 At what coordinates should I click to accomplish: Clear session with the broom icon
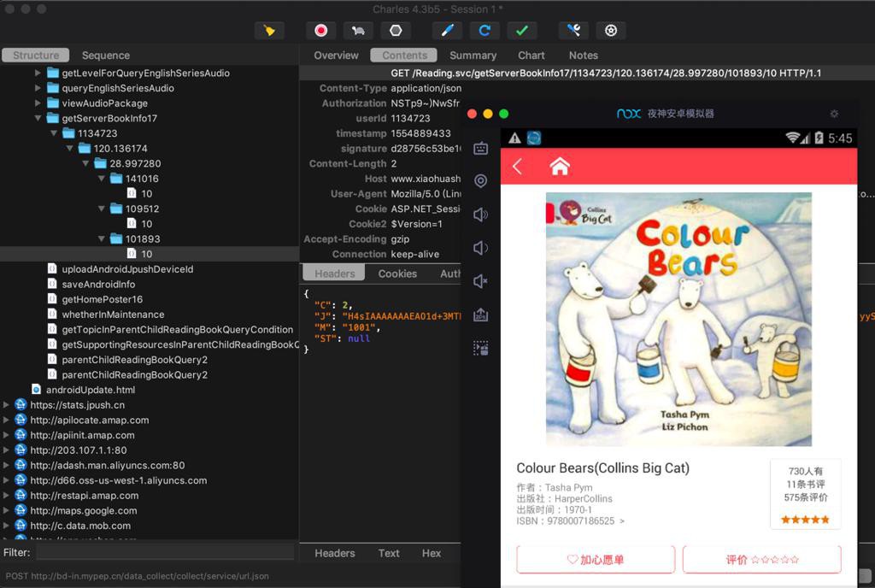click(x=269, y=31)
